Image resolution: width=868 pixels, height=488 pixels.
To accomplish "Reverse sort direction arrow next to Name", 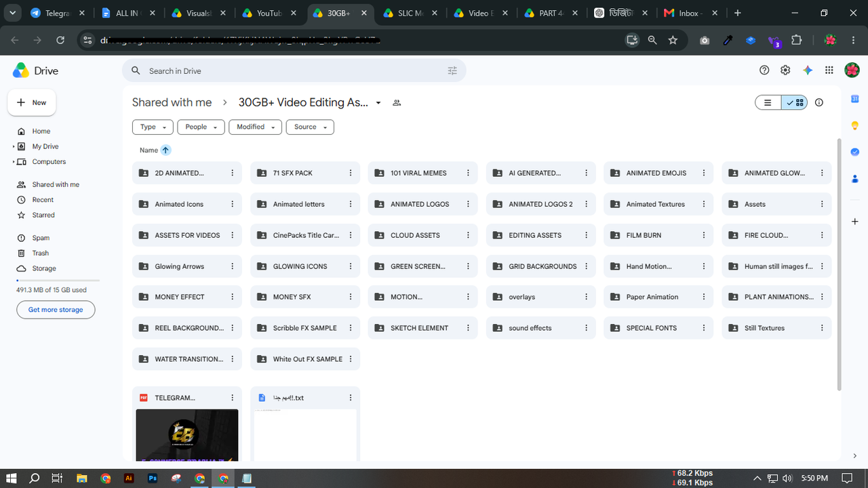I will (x=165, y=150).
